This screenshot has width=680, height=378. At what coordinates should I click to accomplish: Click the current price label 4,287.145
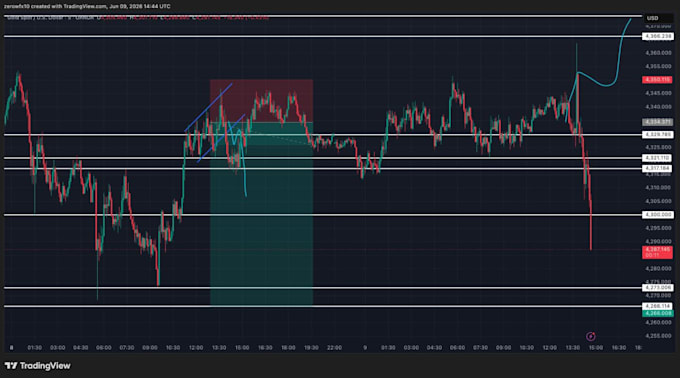[657, 252]
